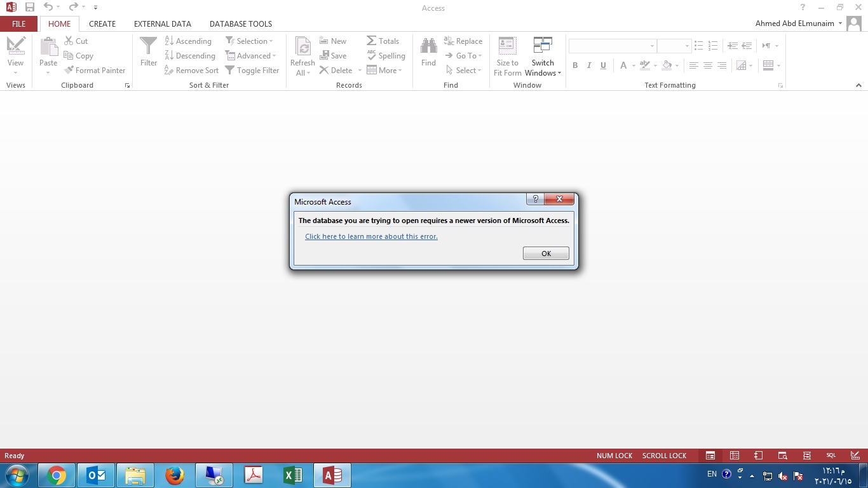Click the Find binoculars icon
This screenshot has width=868, height=488.
429,46
